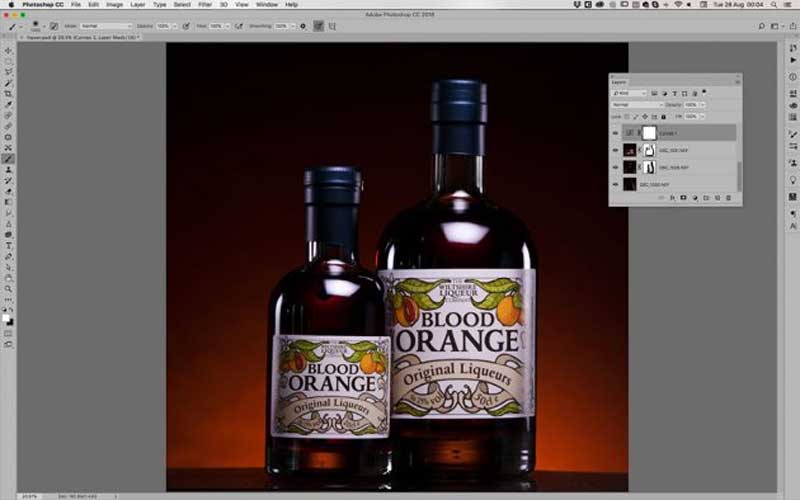Viewport: 800px width, 500px height.
Task: Select the Curves 1 layer mask thumbnail
Action: (648, 132)
